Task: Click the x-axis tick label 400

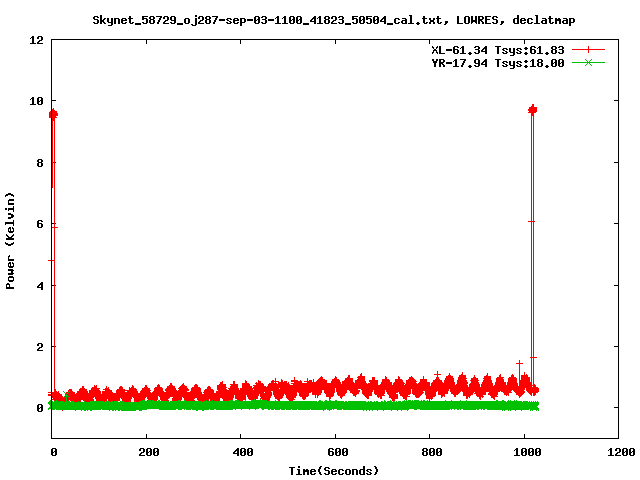Action: pos(242,452)
